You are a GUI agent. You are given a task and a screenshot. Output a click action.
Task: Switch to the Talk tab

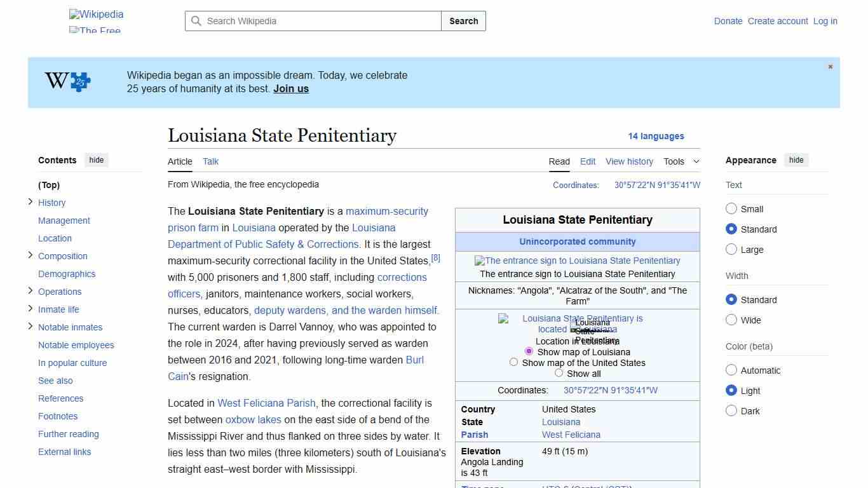(210, 161)
